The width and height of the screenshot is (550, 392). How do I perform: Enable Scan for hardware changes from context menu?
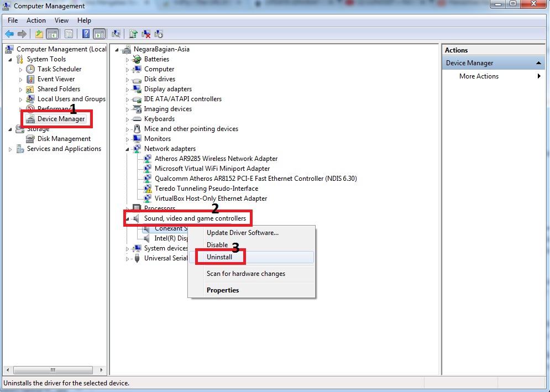click(x=245, y=273)
